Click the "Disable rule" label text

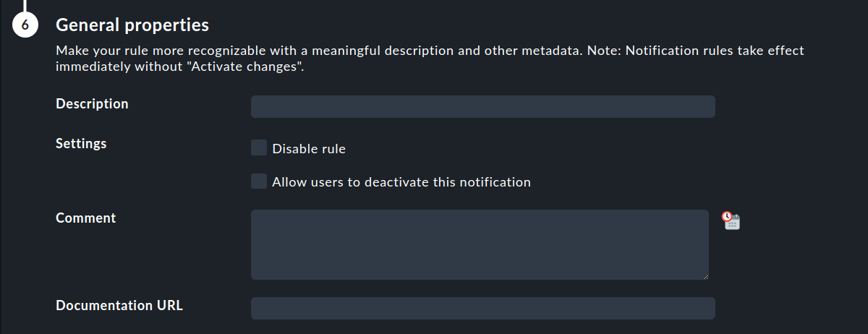(x=309, y=149)
